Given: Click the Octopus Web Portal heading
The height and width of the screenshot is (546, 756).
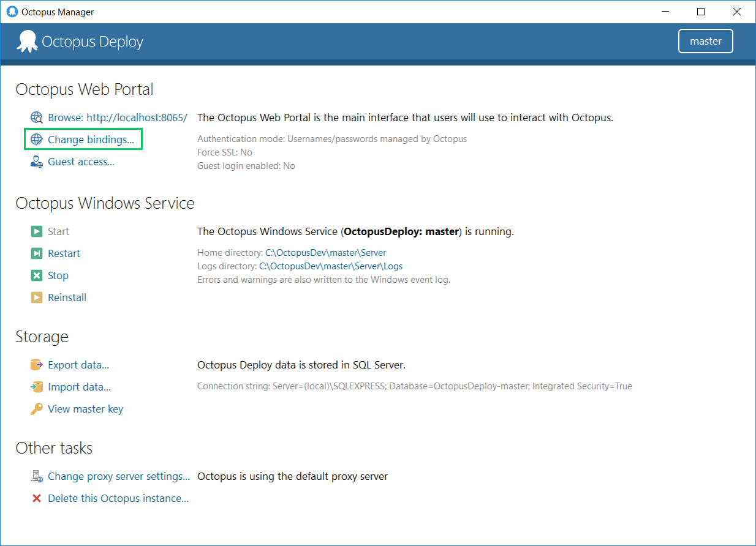Looking at the screenshot, I should 85,89.
